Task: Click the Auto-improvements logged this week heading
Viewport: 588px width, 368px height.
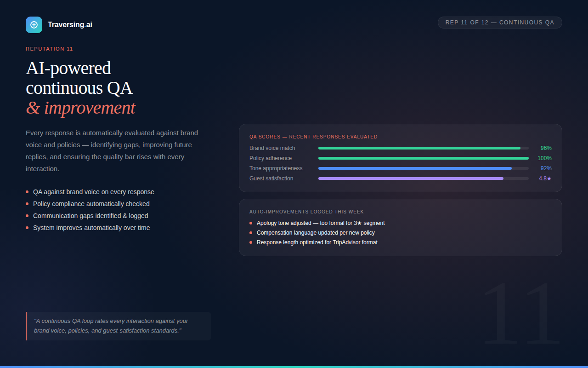Action: point(306,212)
